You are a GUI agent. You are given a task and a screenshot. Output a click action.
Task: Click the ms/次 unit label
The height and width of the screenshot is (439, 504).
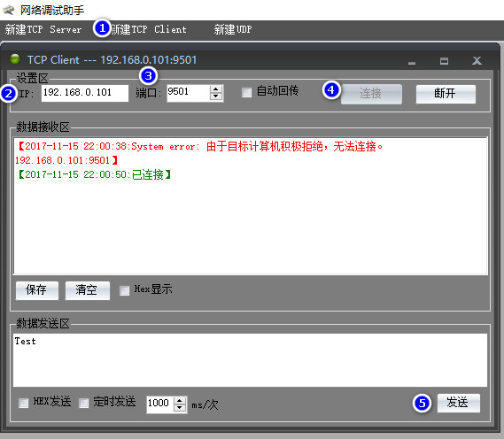(205, 404)
